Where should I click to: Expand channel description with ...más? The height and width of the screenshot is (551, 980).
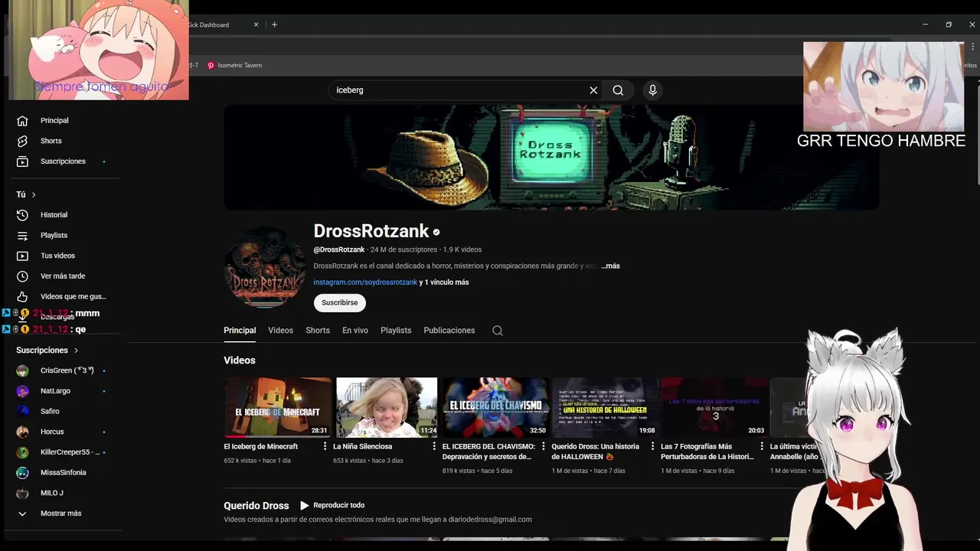(x=610, y=266)
